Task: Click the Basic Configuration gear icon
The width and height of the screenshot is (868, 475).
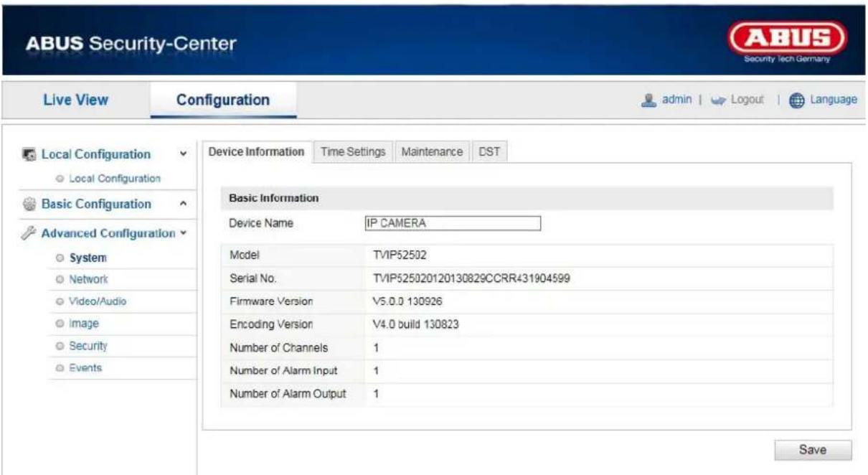Action: (30, 204)
